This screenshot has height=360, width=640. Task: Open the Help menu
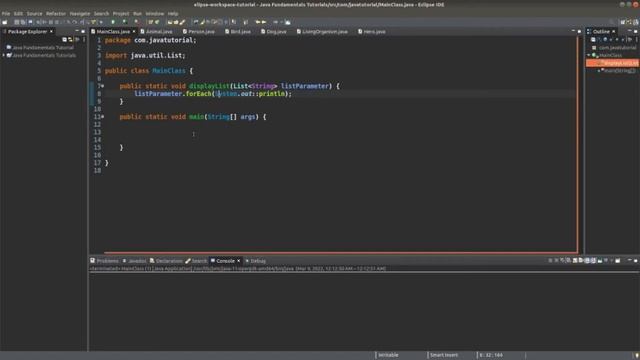tap(173, 13)
